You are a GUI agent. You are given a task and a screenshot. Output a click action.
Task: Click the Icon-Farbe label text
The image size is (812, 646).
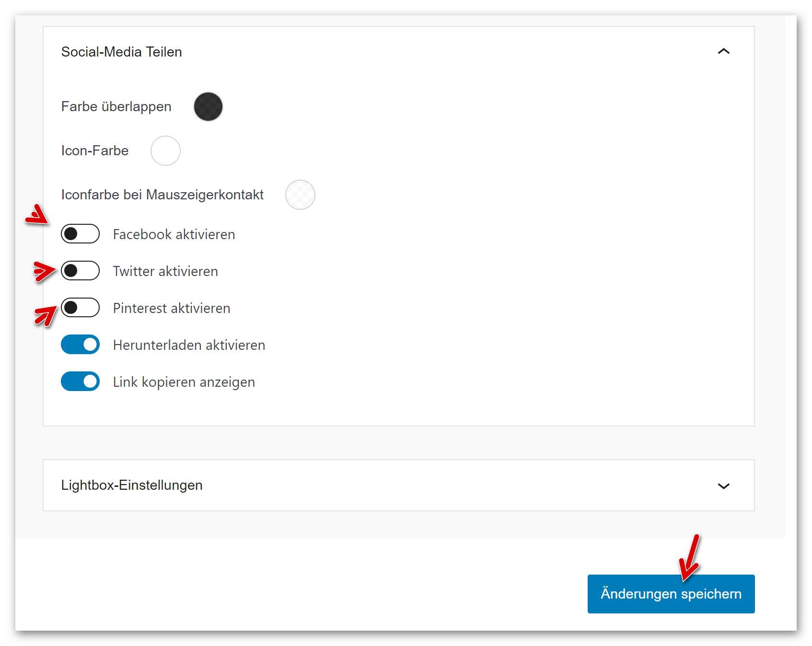(95, 150)
